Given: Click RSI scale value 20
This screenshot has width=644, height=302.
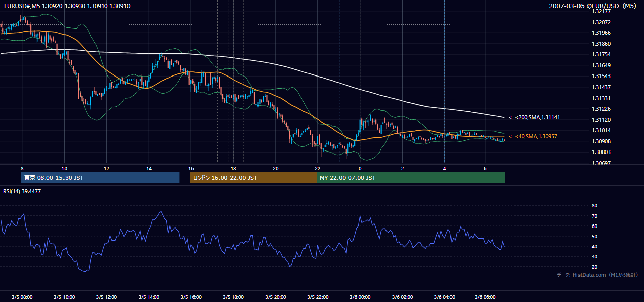Looking at the screenshot, I should point(594,267).
